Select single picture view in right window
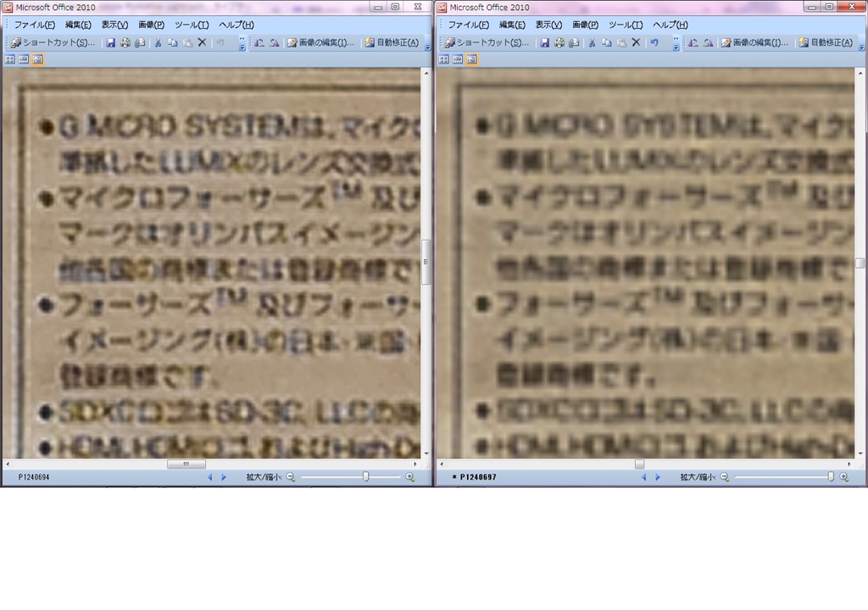Image resolution: width=868 pixels, height=610 pixels. (x=471, y=59)
